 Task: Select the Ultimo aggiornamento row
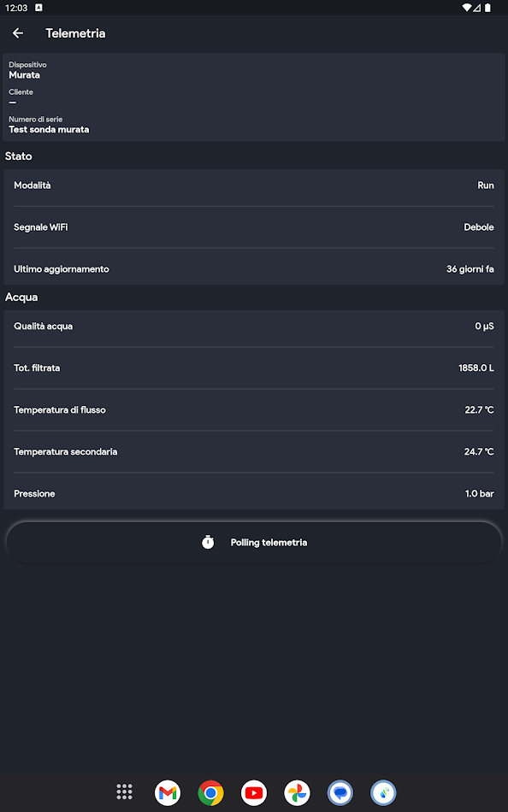254,268
